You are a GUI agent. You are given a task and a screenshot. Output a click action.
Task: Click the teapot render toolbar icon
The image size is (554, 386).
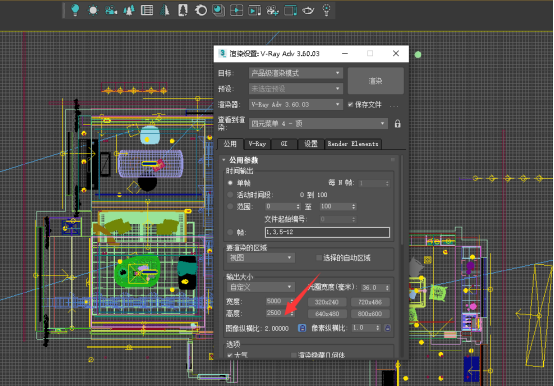coord(308,10)
